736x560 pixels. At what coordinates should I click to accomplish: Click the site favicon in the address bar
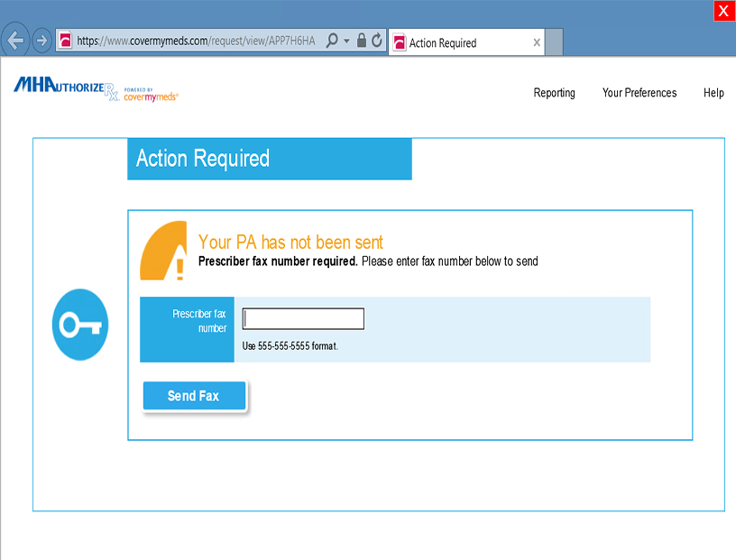[65, 41]
